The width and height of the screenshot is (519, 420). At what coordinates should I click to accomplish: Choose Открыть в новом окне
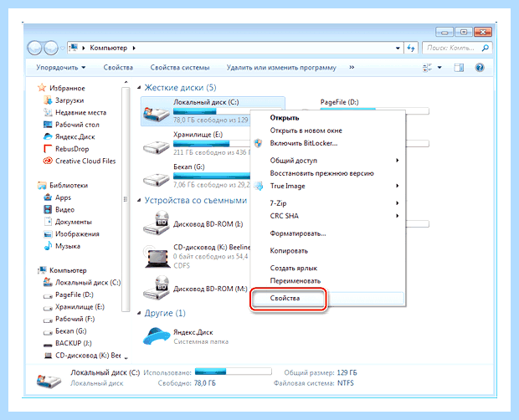(306, 131)
